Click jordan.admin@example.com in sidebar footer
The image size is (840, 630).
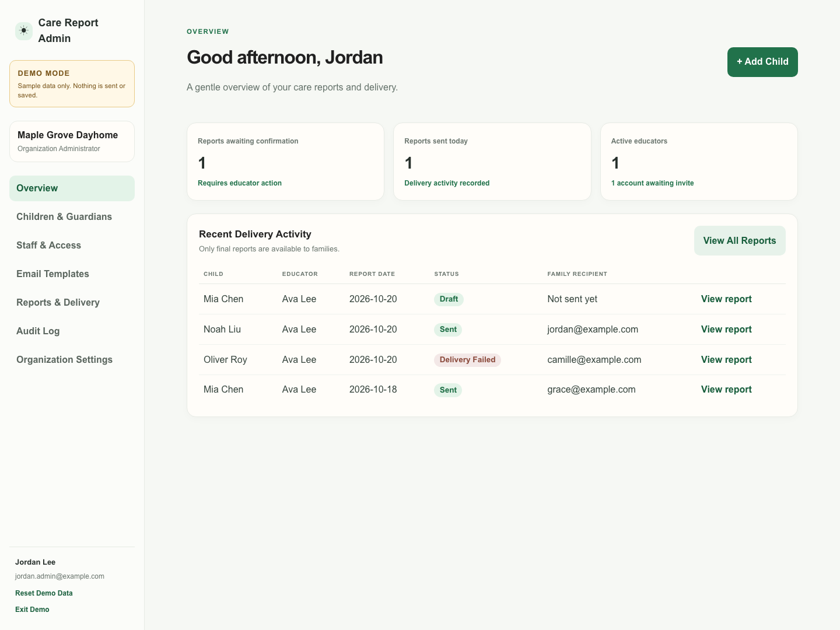[x=60, y=576]
